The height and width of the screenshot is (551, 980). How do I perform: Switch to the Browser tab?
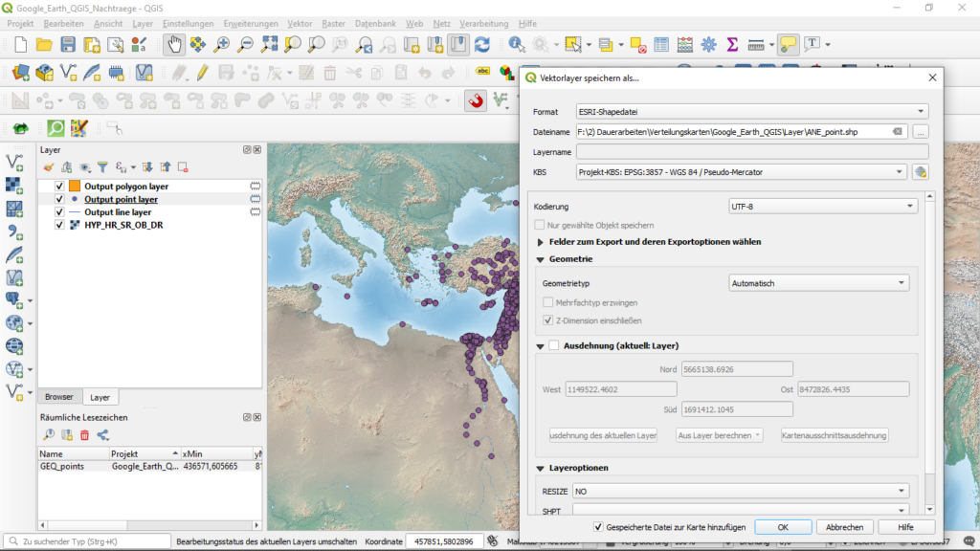(x=59, y=397)
